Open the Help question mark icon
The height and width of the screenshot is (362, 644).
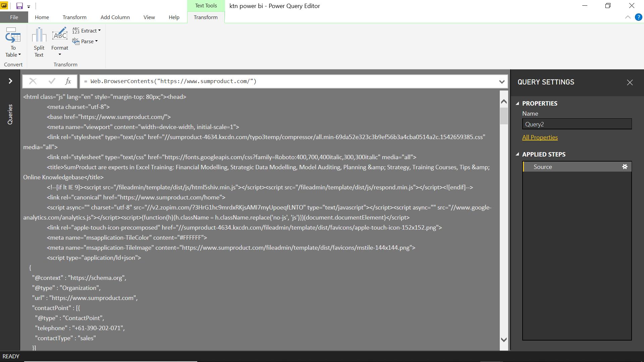[639, 17]
